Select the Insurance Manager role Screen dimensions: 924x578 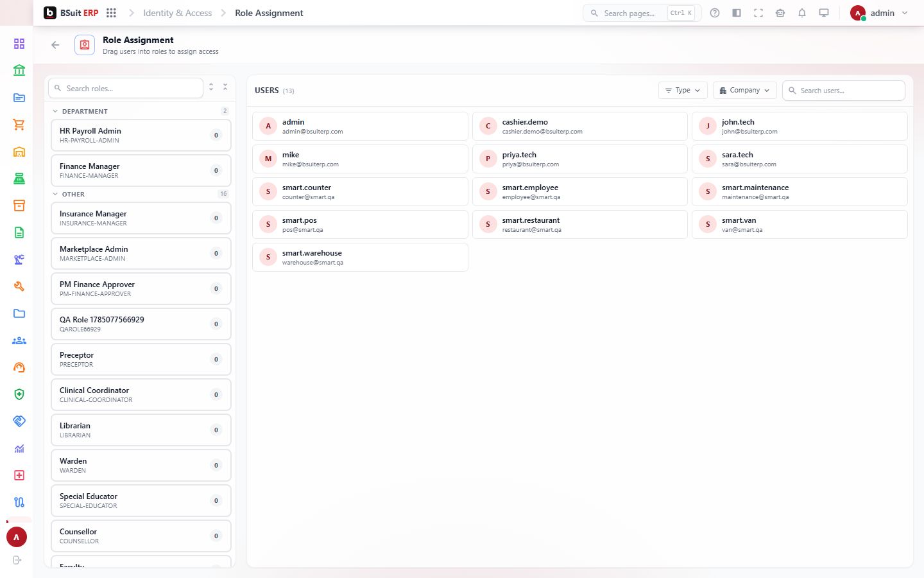(141, 218)
